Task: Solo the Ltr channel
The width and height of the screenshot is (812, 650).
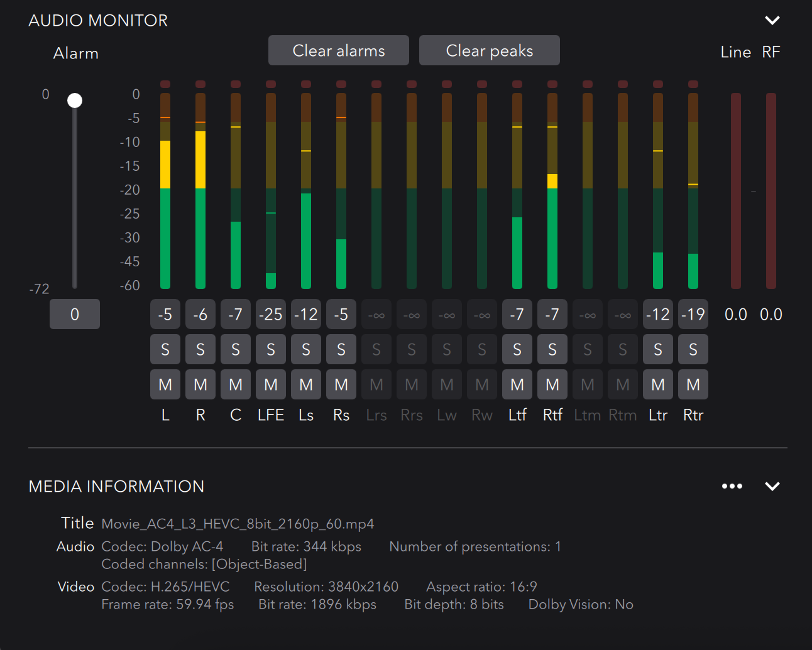Action: click(657, 349)
